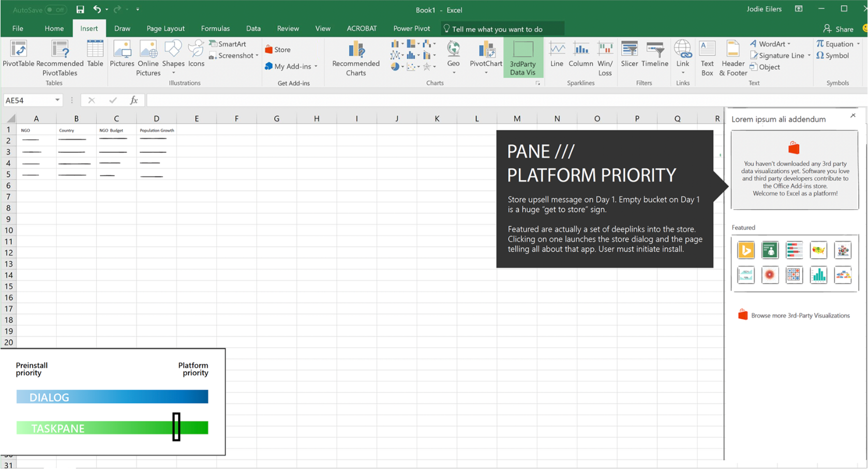Expand the My Add-ins dropdown

coord(316,66)
